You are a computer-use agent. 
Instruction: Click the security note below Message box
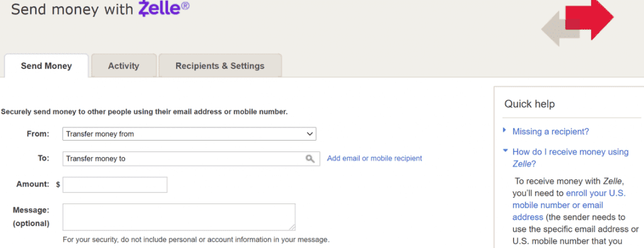click(x=196, y=239)
